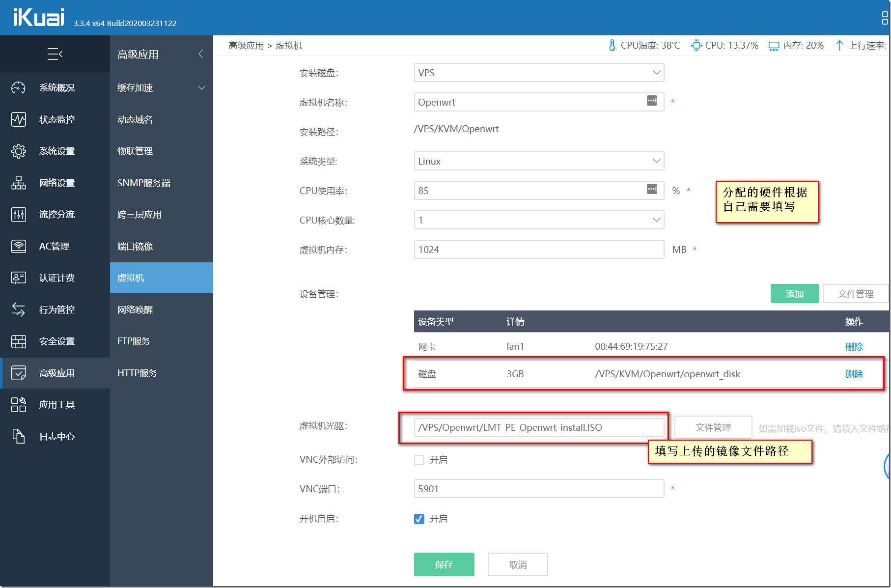Open 系统概况 dashboard icon in sidebar
The height and width of the screenshot is (588, 891).
coord(19,88)
